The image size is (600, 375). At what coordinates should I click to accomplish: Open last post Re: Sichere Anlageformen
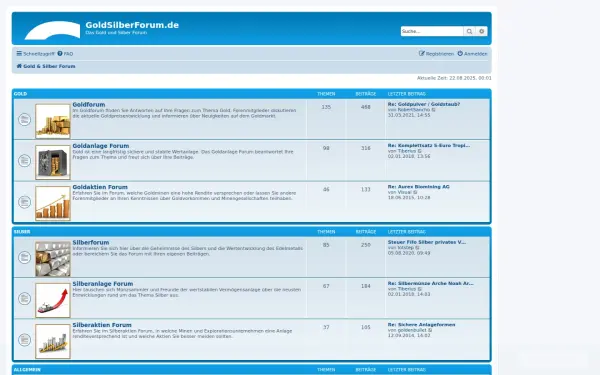point(421,325)
